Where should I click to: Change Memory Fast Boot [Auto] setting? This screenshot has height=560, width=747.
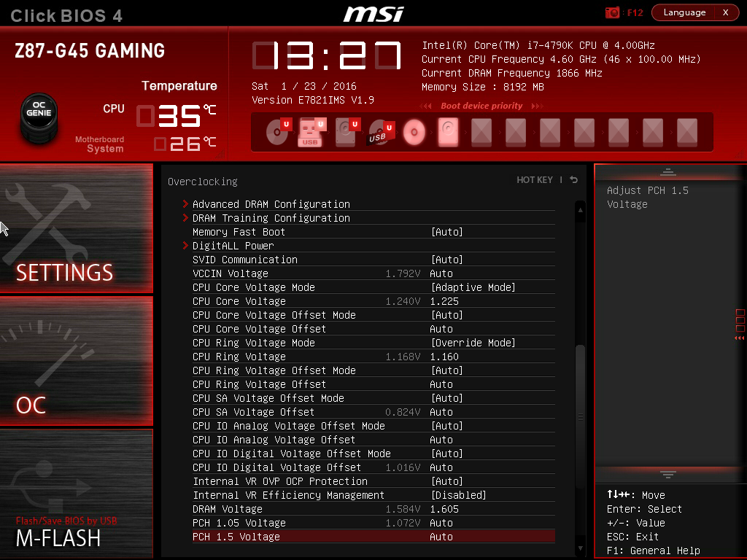(x=447, y=232)
